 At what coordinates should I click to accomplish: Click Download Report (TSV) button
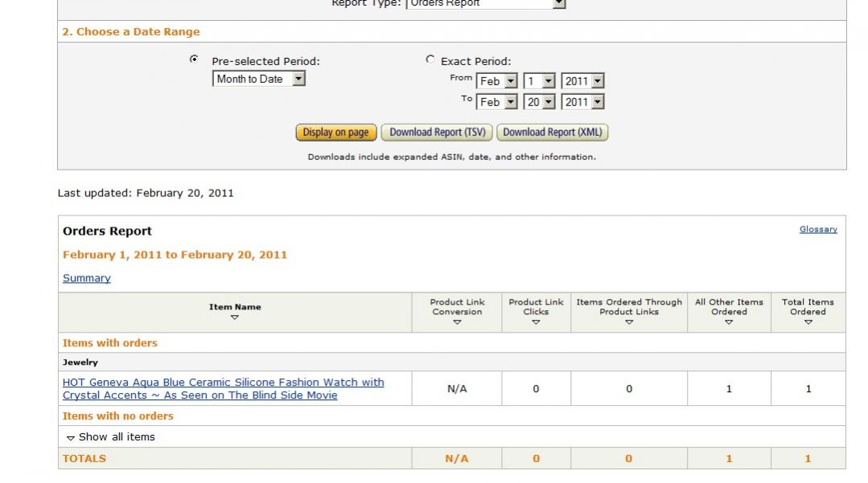pos(437,133)
